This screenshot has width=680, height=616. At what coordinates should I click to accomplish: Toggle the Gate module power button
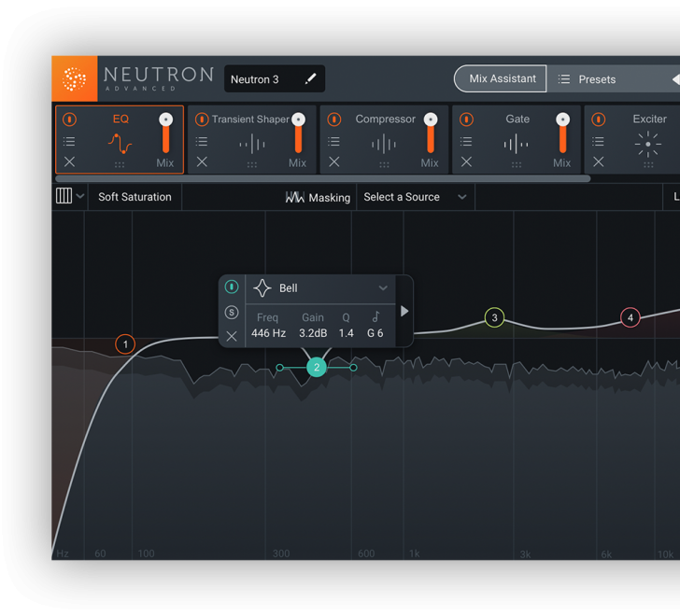[466, 119]
